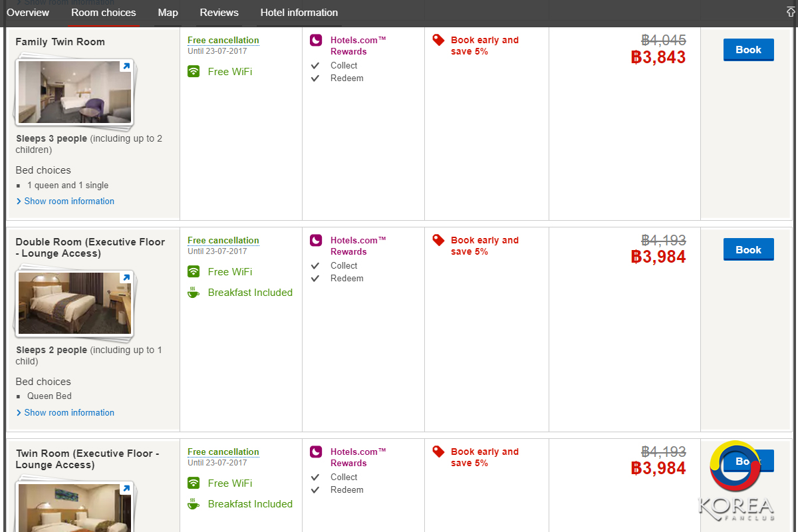Open the Map tab

[x=168, y=13]
